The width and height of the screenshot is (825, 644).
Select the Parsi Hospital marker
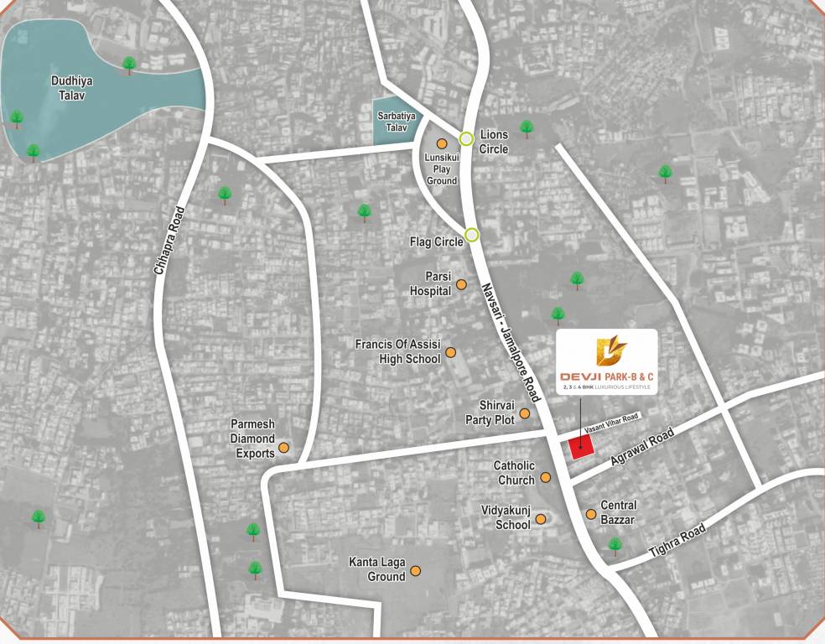[460, 283]
